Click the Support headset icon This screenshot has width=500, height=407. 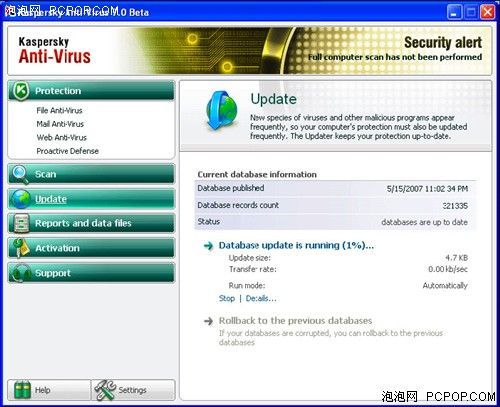pyautogui.click(x=21, y=273)
